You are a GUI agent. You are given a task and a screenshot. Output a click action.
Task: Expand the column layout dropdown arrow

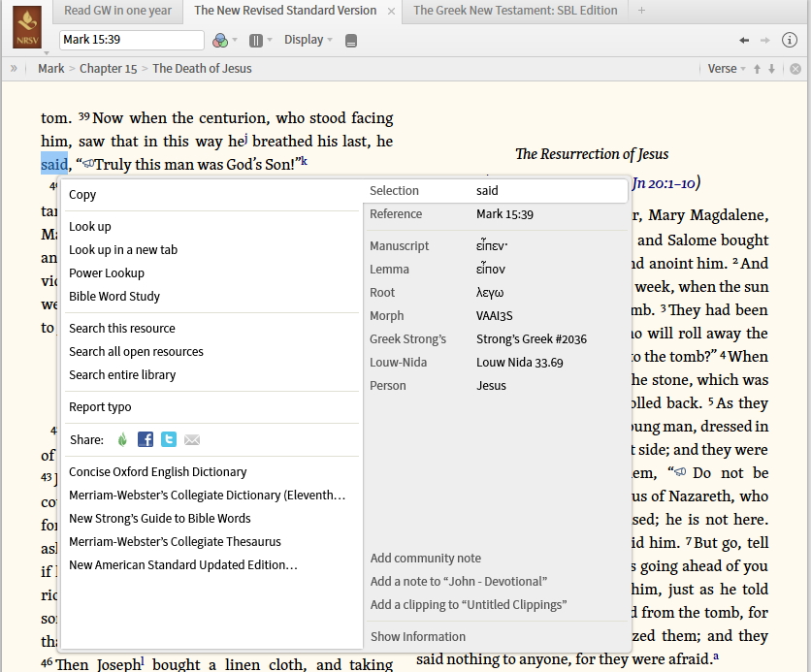tap(270, 41)
